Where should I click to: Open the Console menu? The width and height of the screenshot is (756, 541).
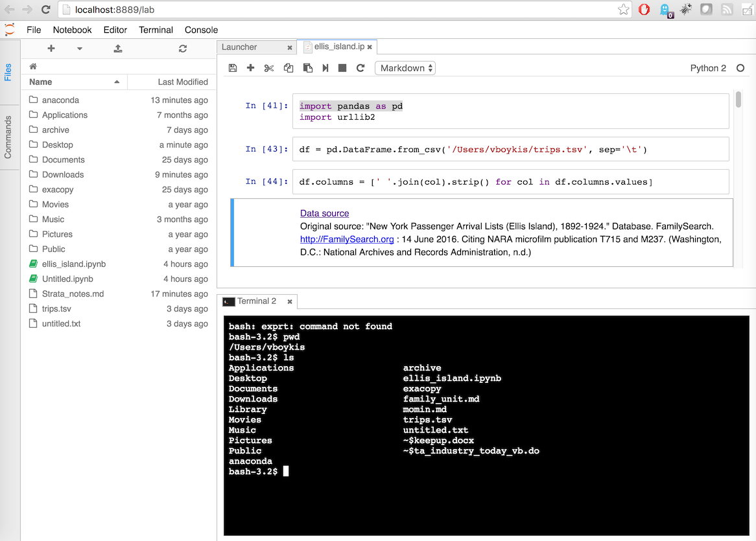coord(201,30)
